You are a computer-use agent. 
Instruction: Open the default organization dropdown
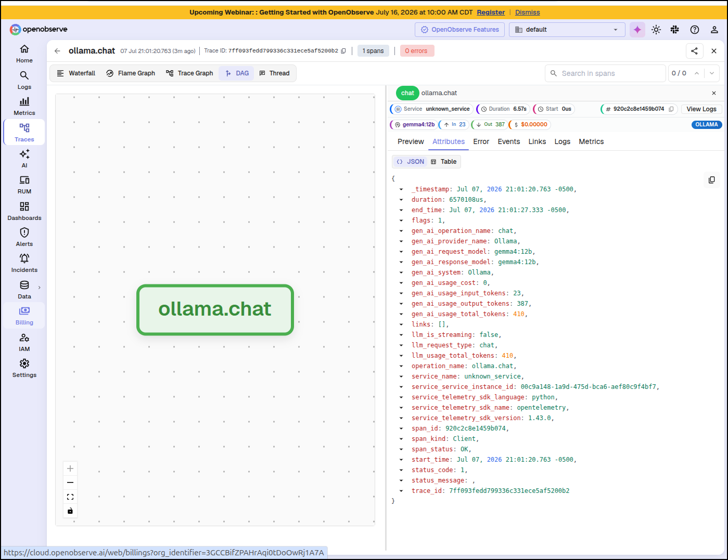point(567,30)
